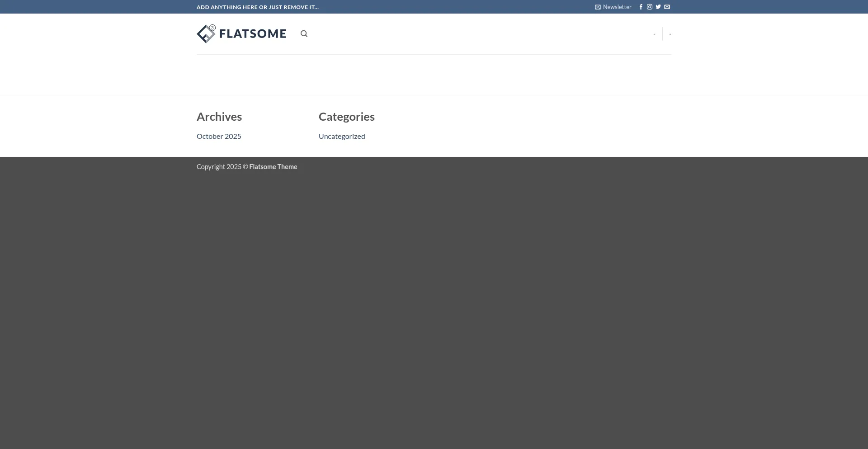
Task: Select the left dash header menu item
Action: tap(654, 34)
